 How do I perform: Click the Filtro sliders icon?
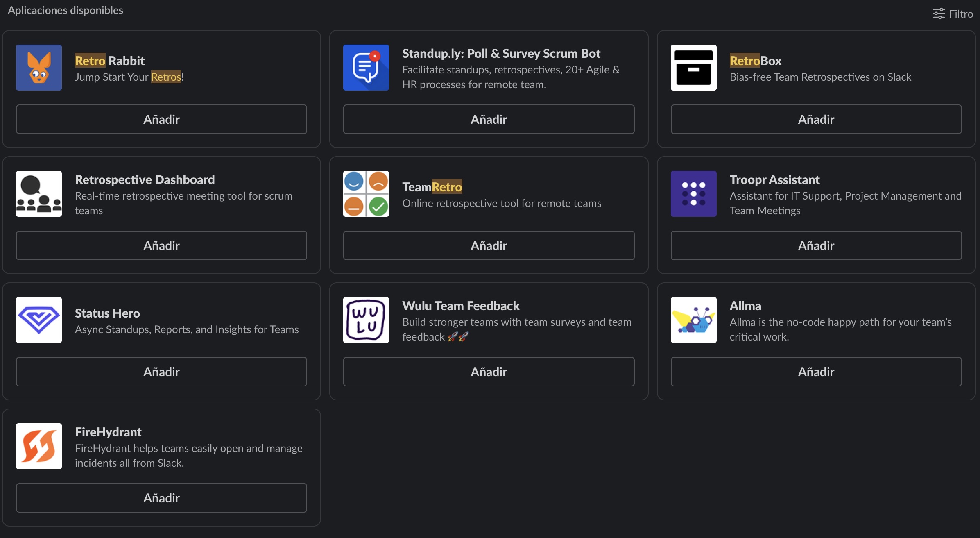939,14
